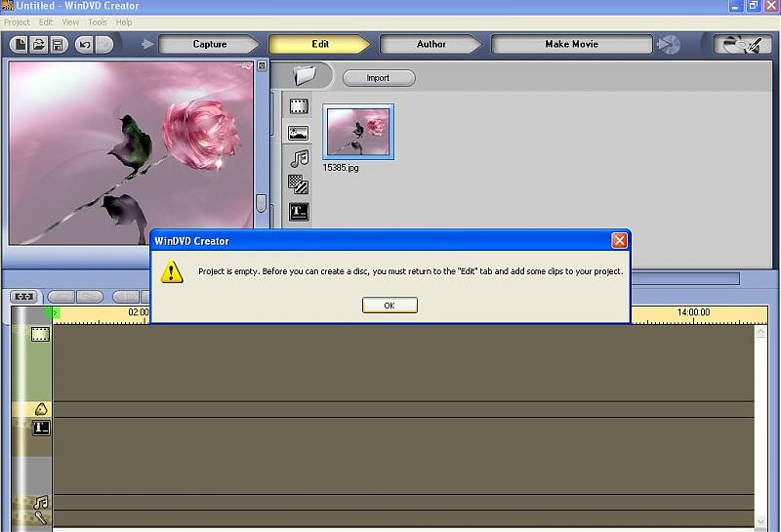Click the video track filmstrip icon
This screenshot has width=781, height=532.
coord(40,334)
